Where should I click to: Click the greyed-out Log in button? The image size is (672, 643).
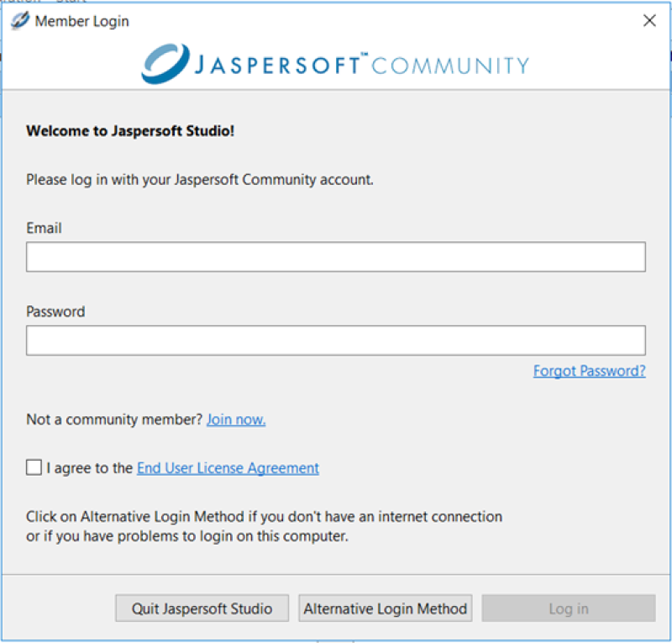[568, 609]
